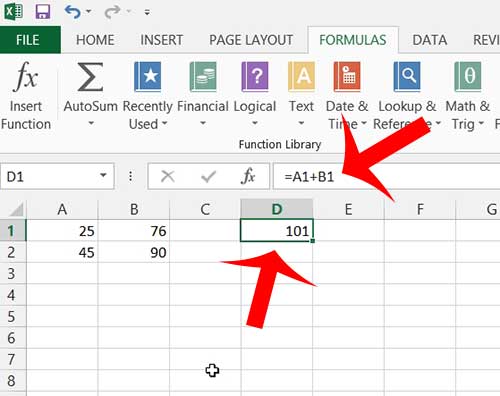Click the formula bar containing =A1+B1
Viewport: 500px width, 396px height.
pyautogui.click(x=386, y=176)
